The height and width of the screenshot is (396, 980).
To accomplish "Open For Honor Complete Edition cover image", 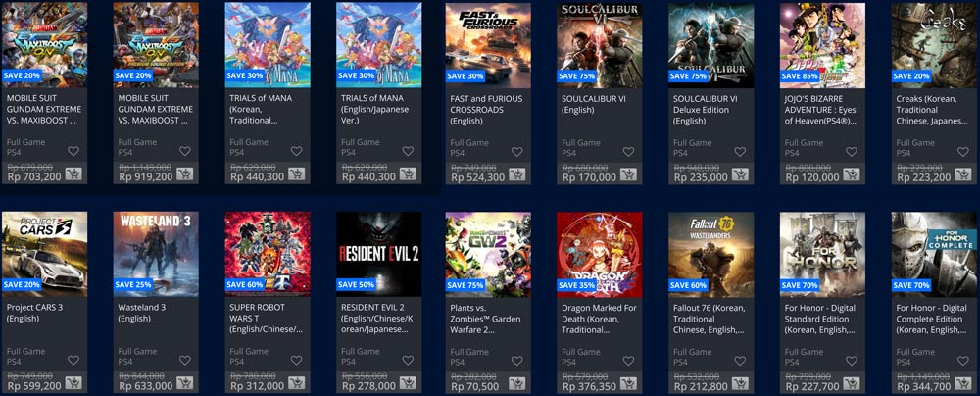I will pos(934,254).
